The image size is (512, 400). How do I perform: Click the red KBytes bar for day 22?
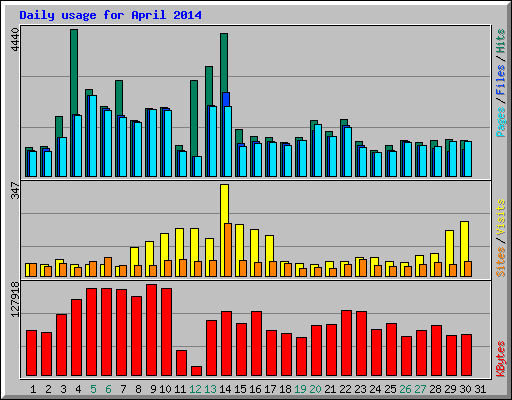(x=346, y=343)
